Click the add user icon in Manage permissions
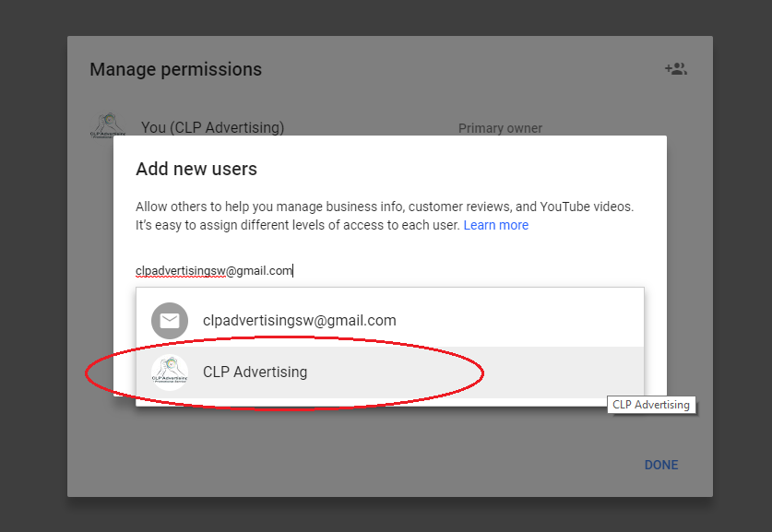The height and width of the screenshot is (532, 772). [676, 69]
